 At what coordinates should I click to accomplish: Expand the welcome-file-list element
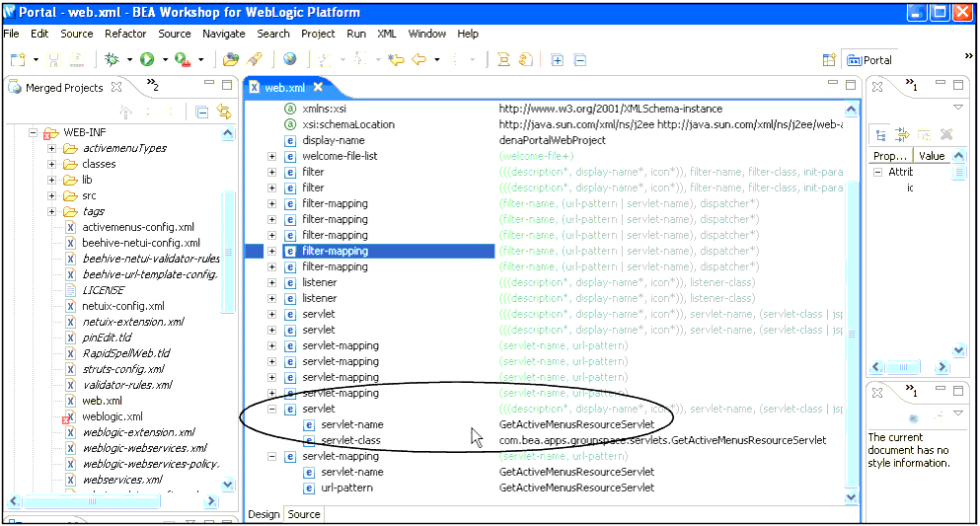pyautogui.click(x=271, y=156)
